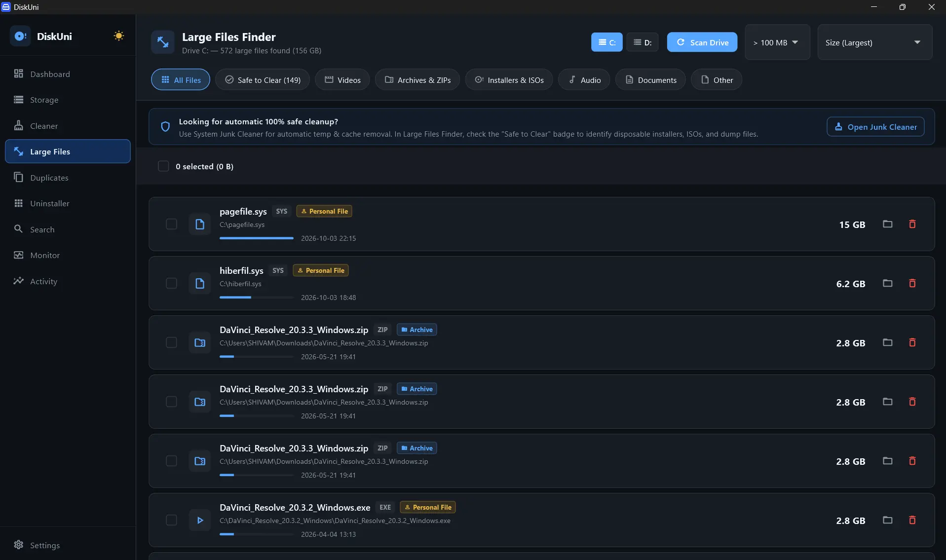Select drive C: toggle
Viewport: 946px width, 560px height.
(x=606, y=42)
